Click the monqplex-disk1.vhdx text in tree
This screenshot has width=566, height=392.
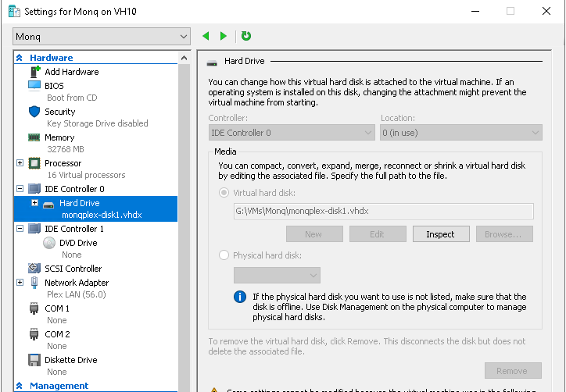102,215
